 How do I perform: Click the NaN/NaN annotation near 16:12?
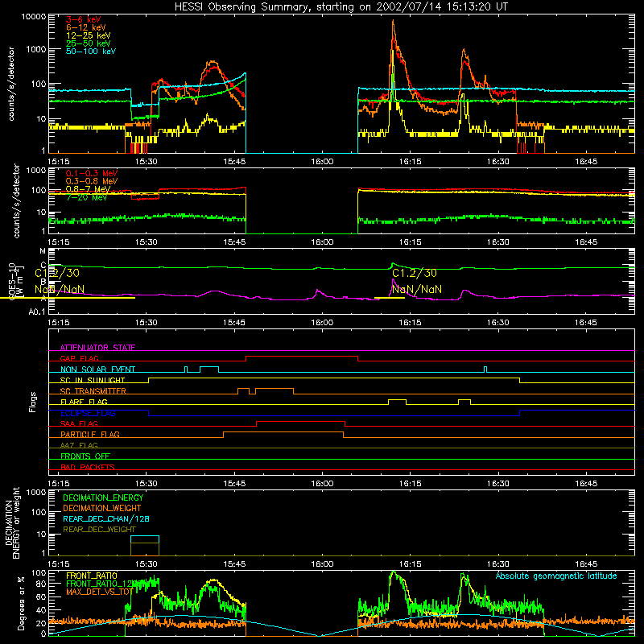click(x=417, y=289)
